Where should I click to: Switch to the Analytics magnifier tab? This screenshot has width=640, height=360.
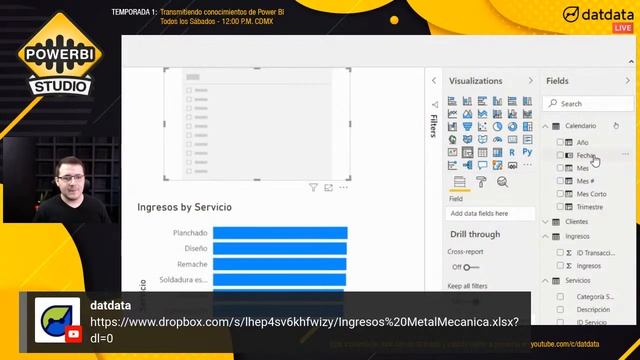[502, 182]
